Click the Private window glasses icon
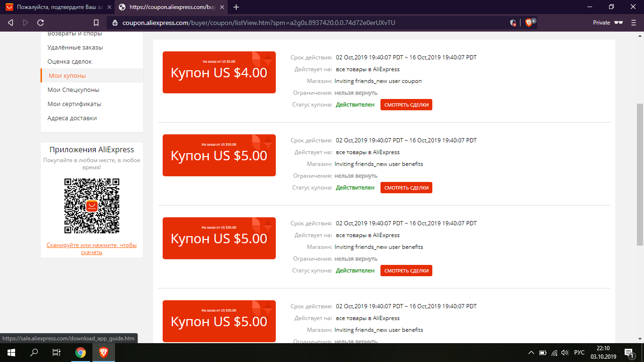 point(618,23)
